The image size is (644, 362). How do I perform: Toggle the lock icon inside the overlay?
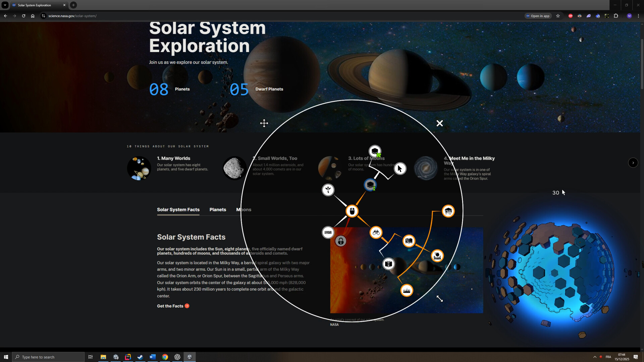click(340, 241)
